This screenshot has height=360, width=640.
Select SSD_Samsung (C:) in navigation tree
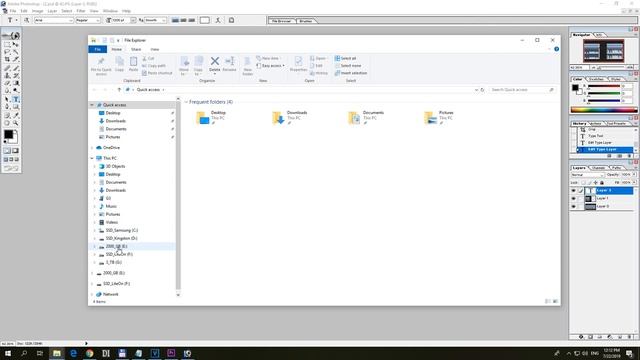click(121, 230)
